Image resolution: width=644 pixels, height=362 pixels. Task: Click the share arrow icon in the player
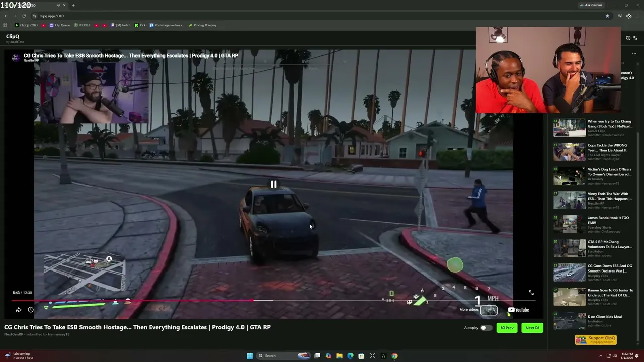pyautogui.click(x=18, y=310)
